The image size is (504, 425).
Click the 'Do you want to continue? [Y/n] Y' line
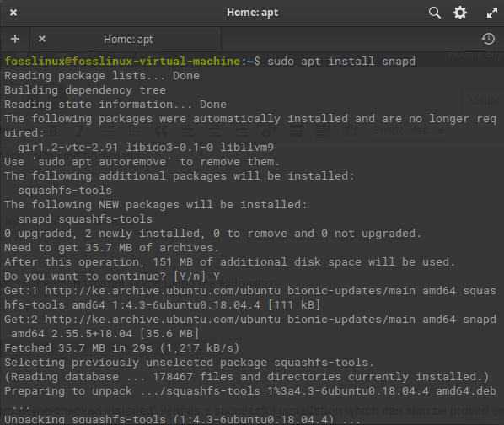[x=112, y=277]
